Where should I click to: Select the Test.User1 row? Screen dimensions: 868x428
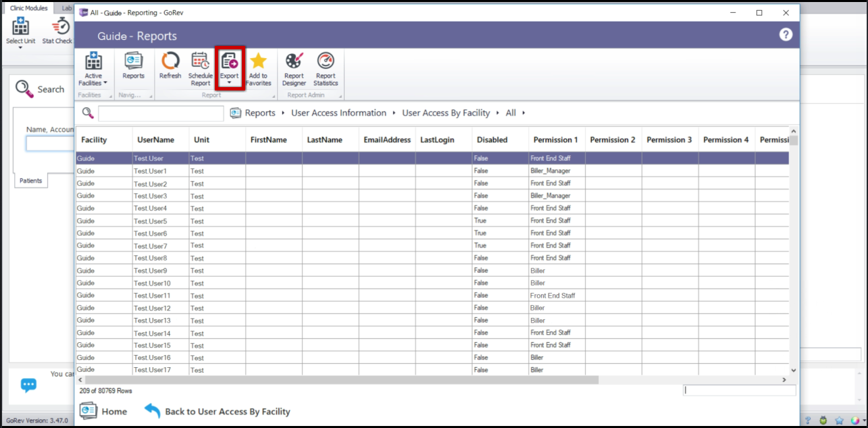(x=432, y=171)
